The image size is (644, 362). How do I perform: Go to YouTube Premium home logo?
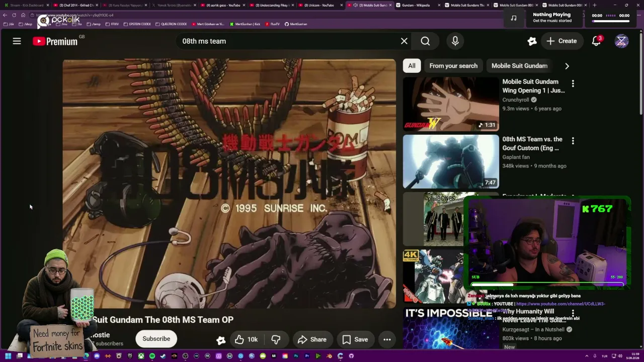tap(56, 41)
